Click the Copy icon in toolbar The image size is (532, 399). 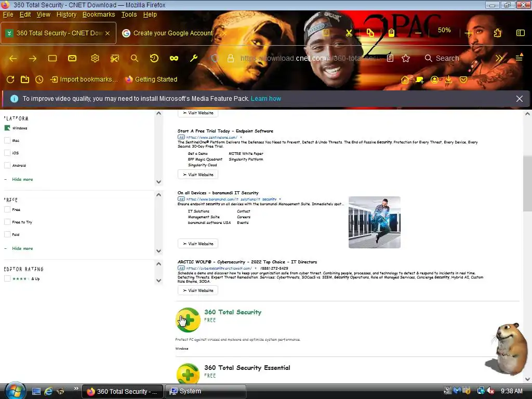click(x=370, y=33)
